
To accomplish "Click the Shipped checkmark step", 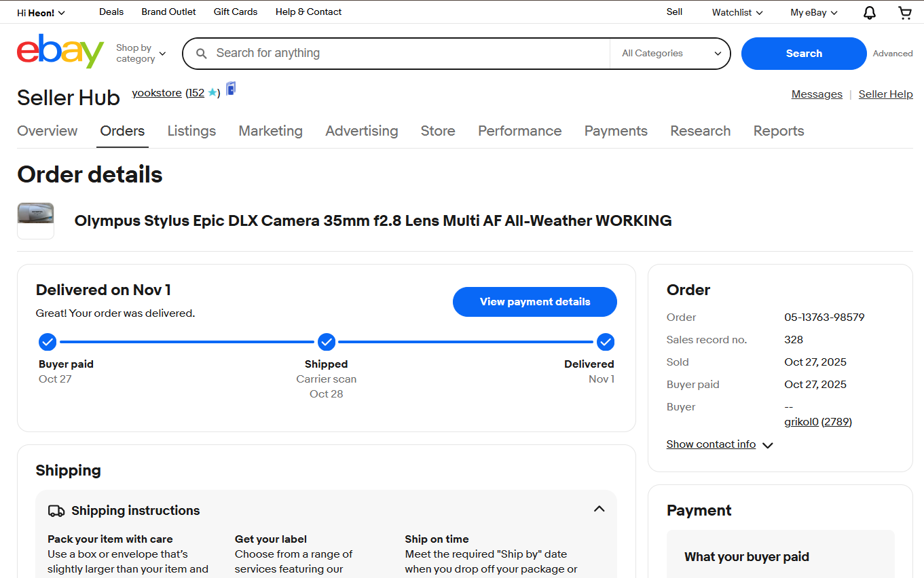I will click(x=327, y=341).
